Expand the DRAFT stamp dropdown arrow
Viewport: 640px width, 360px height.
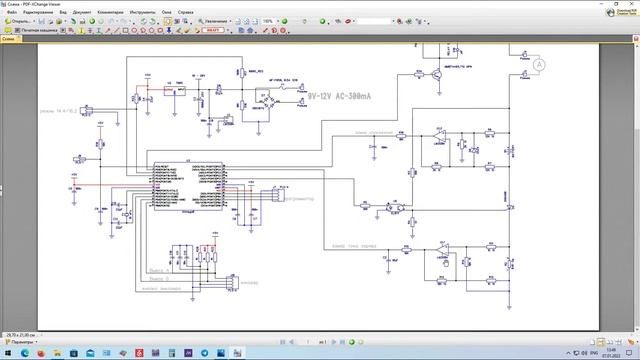coord(228,30)
